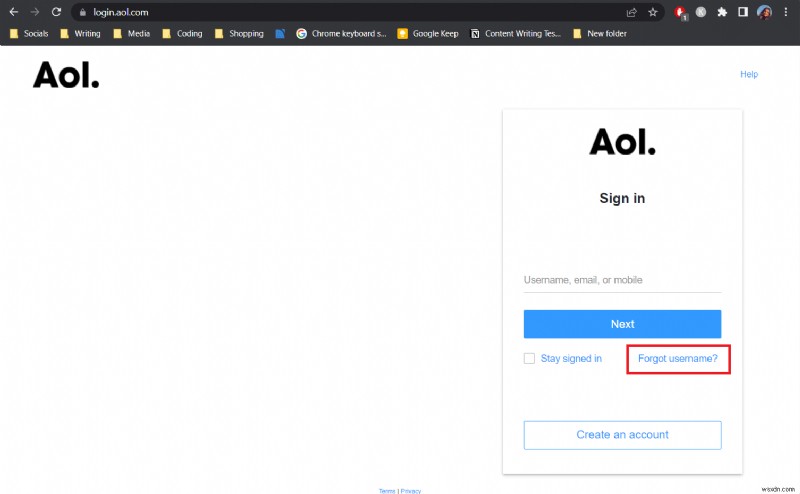Click the padlock site info icon
Screen dimensions: 800x494
[83, 12]
